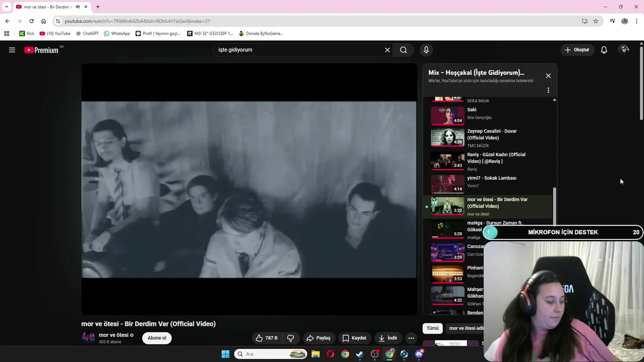Open the Oluştur create menu

click(577, 50)
